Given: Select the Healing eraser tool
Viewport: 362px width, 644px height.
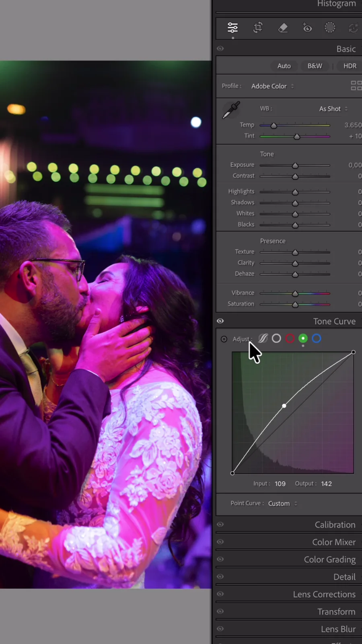Looking at the screenshot, I should pos(283,28).
